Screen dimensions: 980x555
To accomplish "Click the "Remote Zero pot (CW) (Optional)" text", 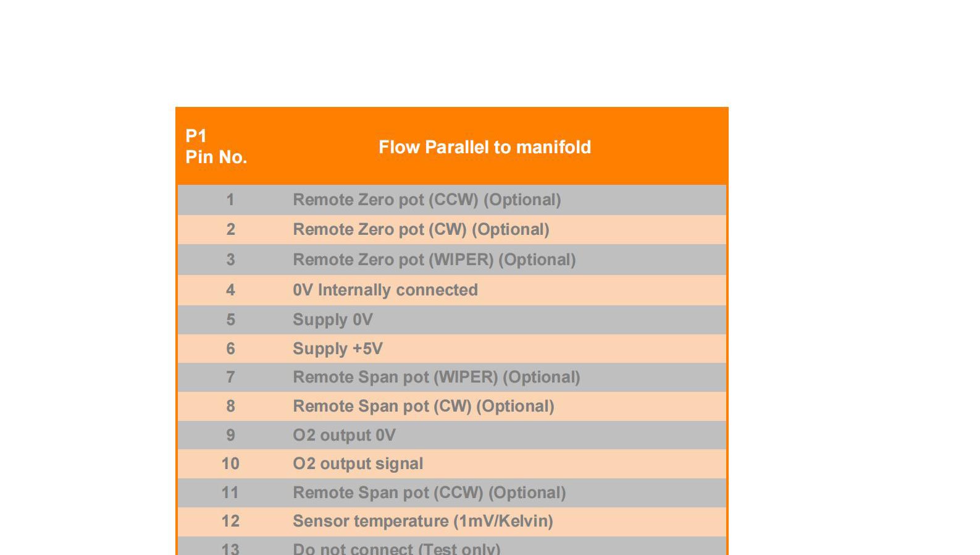I will coord(421,229).
